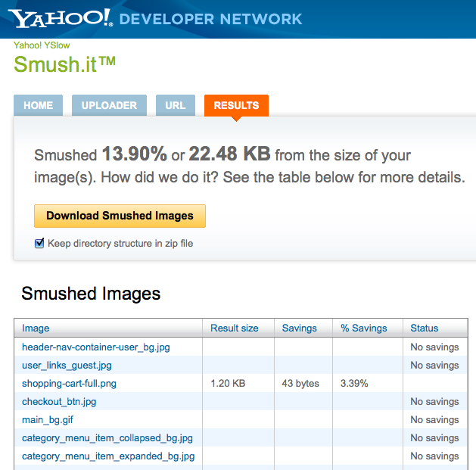
Task: Open category_menu_item_collapsed_bg.jpg link
Action: 107,438
